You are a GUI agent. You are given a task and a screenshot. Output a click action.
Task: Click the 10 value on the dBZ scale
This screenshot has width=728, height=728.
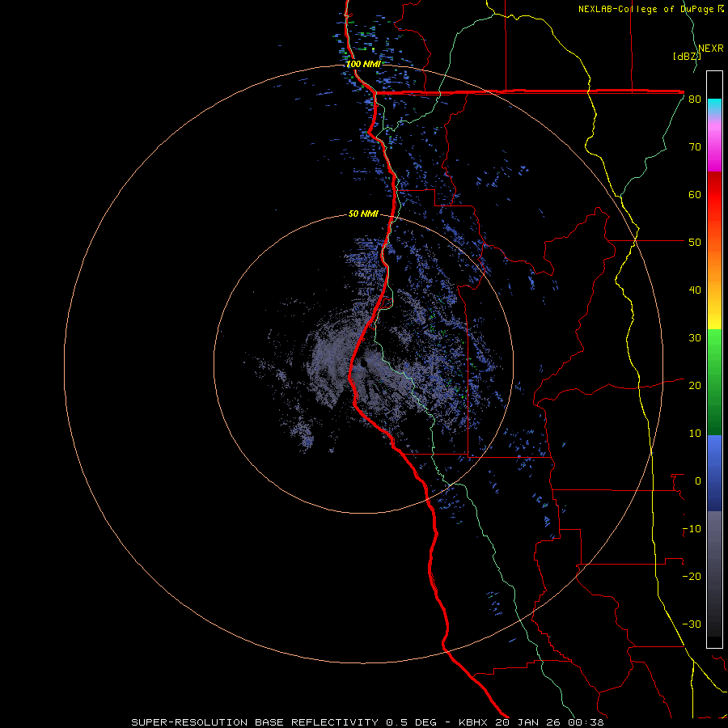[x=695, y=434]
